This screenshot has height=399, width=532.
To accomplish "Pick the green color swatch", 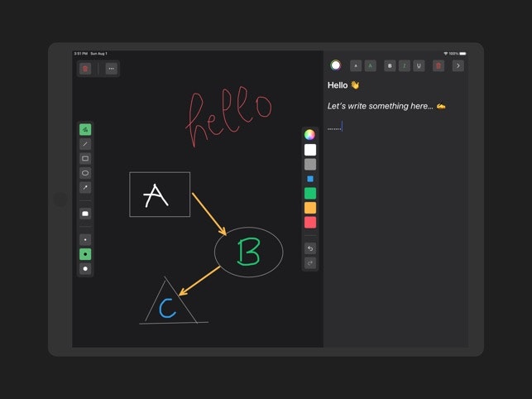I will 310,193.
